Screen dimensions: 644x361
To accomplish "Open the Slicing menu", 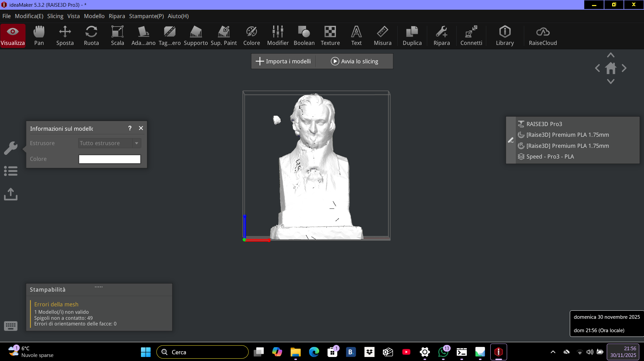I will click(55, 16).
